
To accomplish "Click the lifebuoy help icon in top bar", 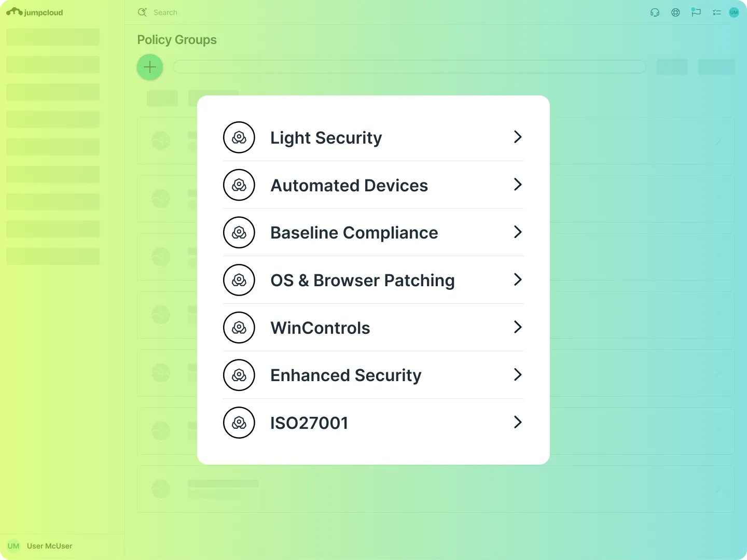I will (675, 12).
